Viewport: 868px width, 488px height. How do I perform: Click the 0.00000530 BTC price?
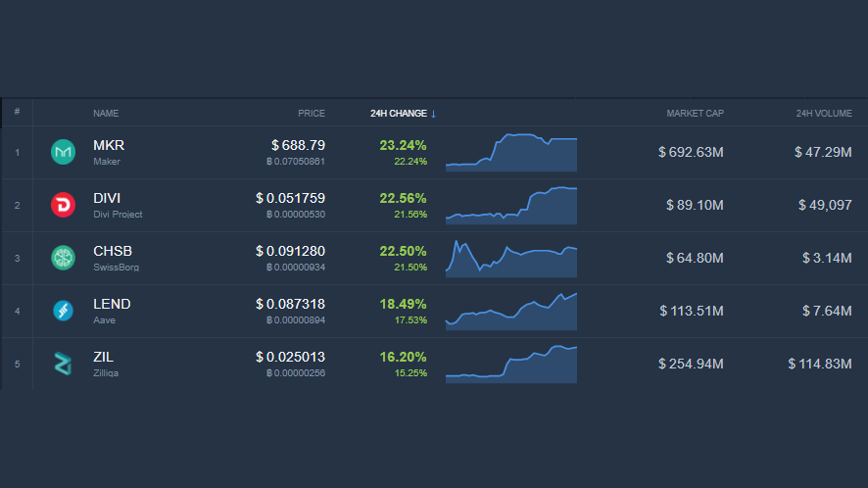[x=296, y=215]
